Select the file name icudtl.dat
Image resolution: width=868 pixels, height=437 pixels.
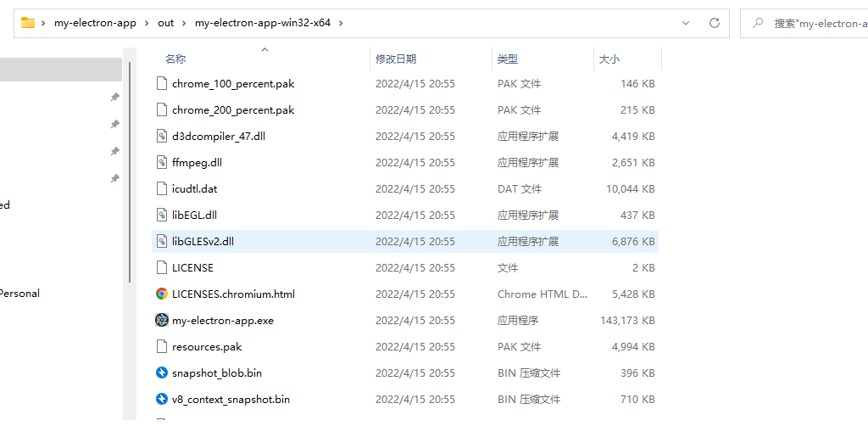pos(195,189)
